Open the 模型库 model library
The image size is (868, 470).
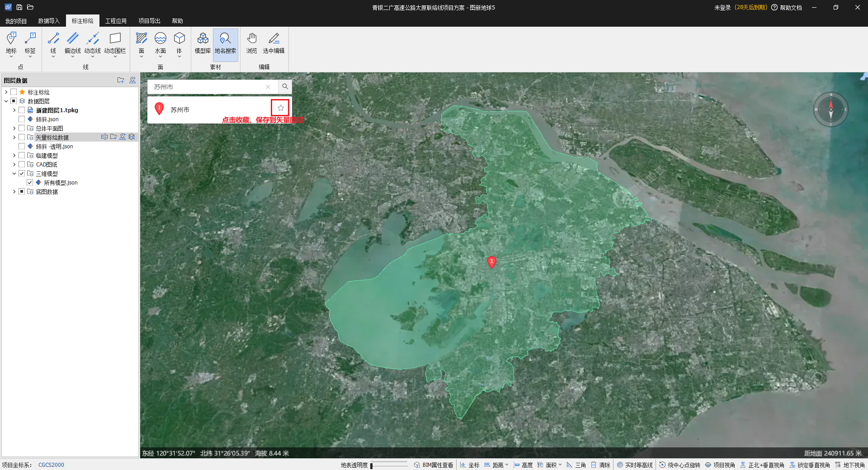point(203,43)
